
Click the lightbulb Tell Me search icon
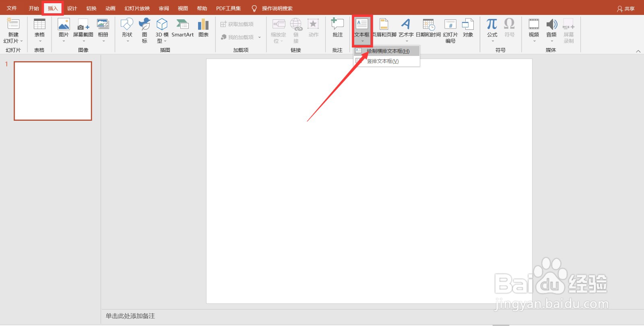point(254,8)
